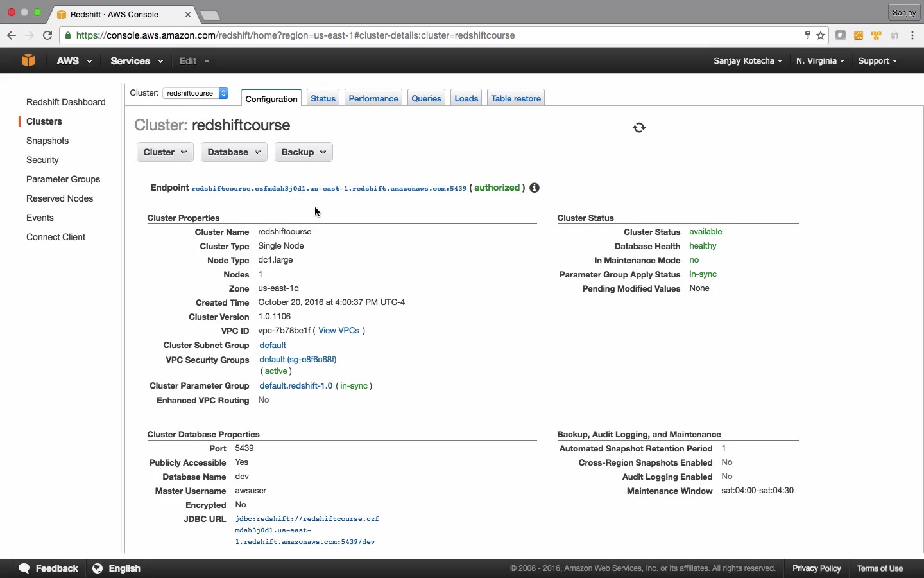
Task: Close the Redshift AWS Console browser tab
Action: [x=188, y=14]
